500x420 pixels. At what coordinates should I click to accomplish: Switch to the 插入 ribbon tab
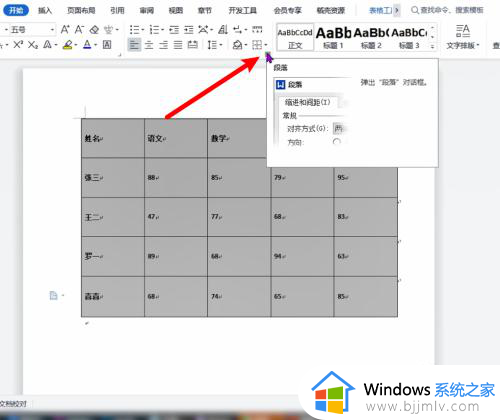pos(45,10)
